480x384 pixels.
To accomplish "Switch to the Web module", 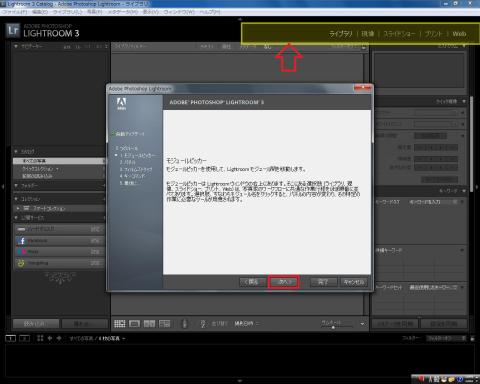I will tap(459, 34).
